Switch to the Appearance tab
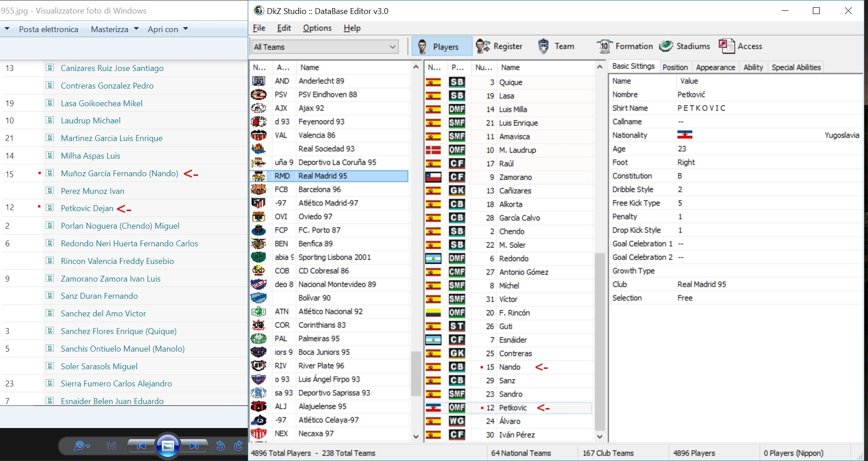This screenshot has height=461, width=868. click(x=716, y=67)
